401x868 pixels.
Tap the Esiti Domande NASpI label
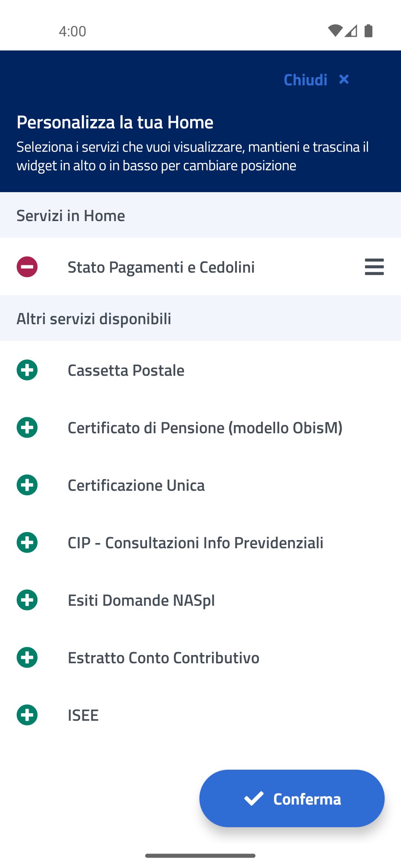141,600
